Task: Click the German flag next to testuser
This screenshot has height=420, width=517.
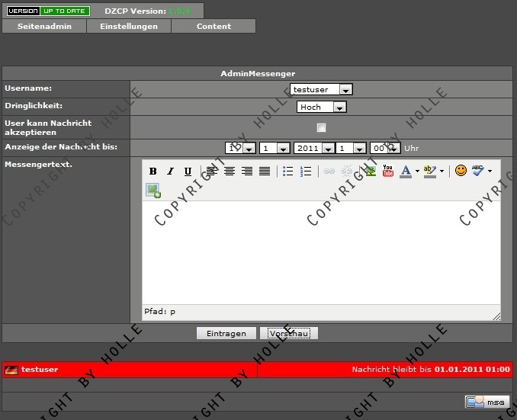Action: click(x=11, y=370)
